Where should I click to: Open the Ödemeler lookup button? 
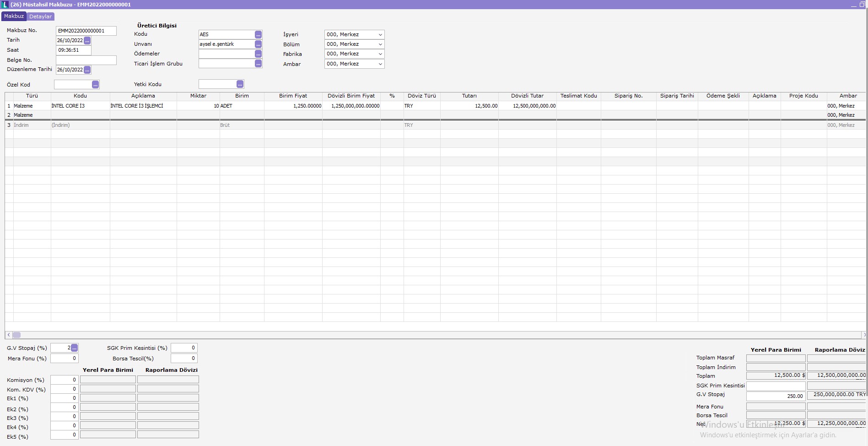258,54
